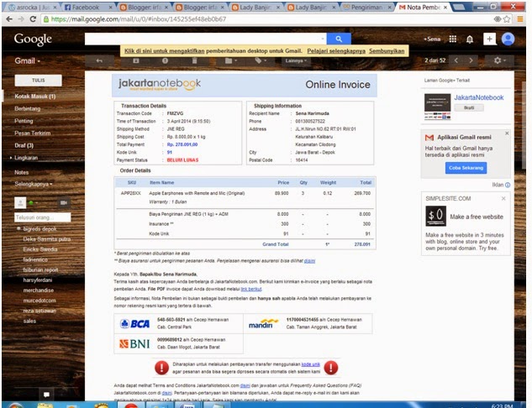The image size is (532, 408).
Task: Click the Sembunyikan link
Action: [387, 51]
